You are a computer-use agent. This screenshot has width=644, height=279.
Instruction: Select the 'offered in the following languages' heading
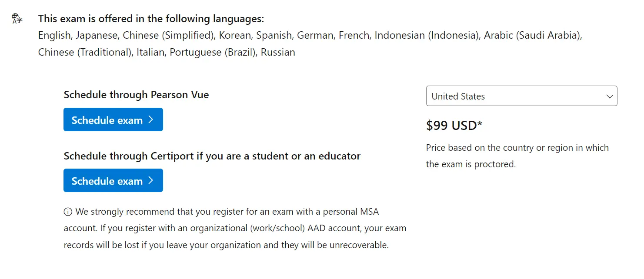pyautogui.click(x=151, y=19)
